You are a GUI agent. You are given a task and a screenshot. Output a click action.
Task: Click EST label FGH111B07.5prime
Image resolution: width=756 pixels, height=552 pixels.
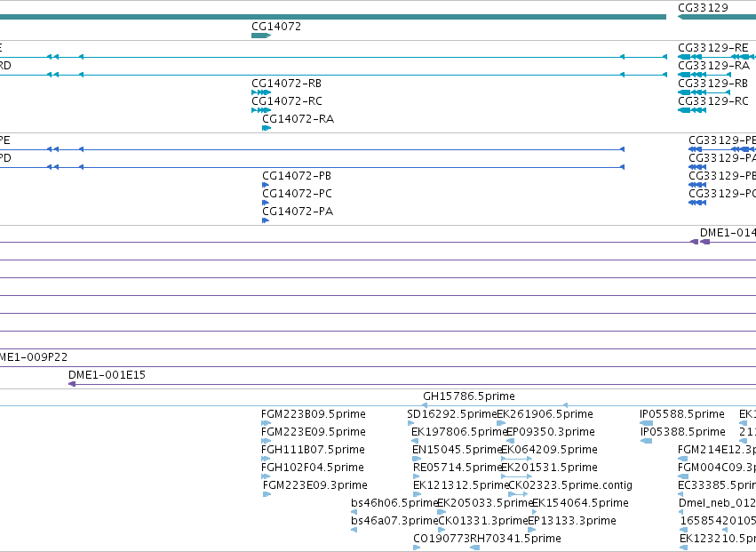pos(313,450)
